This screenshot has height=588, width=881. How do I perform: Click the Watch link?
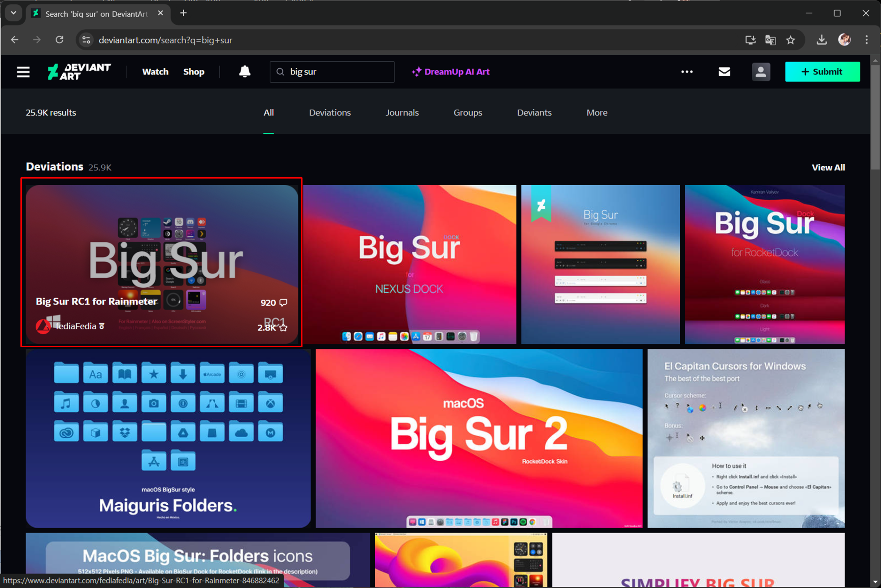[155, 72]
